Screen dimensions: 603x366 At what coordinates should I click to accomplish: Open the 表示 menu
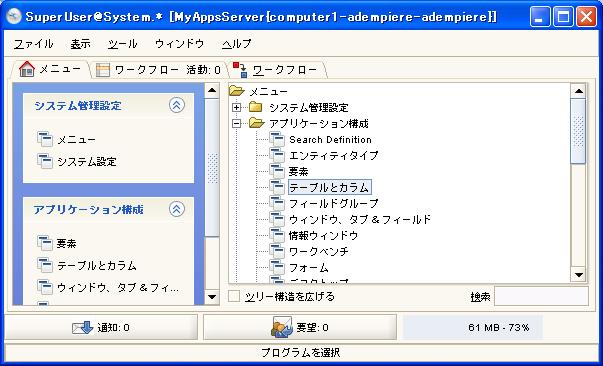[x=80, y=44]
